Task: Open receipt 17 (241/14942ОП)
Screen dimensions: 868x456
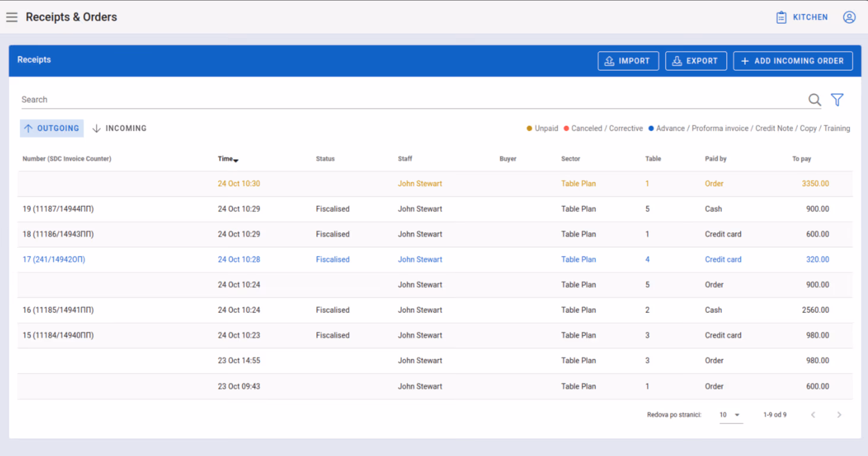Action: 435,259
